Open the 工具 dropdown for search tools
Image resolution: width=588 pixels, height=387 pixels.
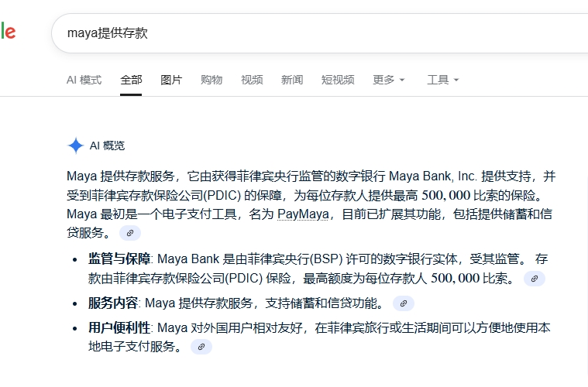(442, 80)
